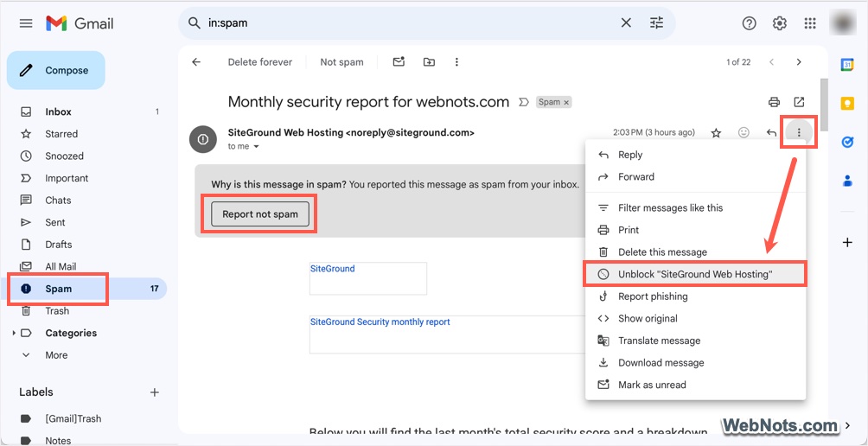The height and width of the screenshot is (446, 868).
Task: Add an emoji reaction
Action: (x=744, y=133)
